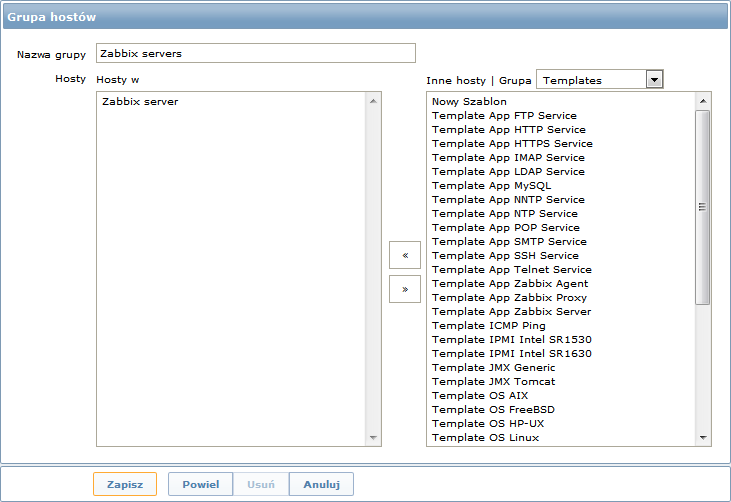Click scroll-up arrow of Inne hosty list

[703, 101]
